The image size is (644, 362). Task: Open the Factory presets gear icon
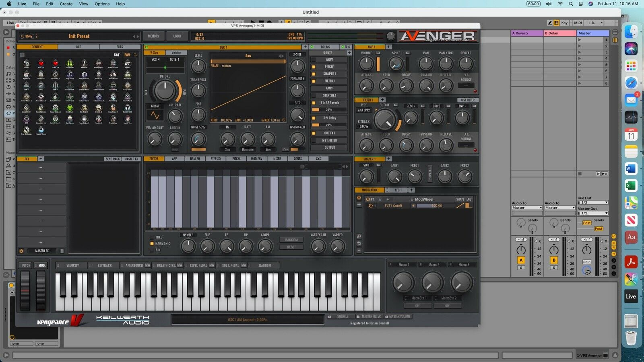(27, 63)
